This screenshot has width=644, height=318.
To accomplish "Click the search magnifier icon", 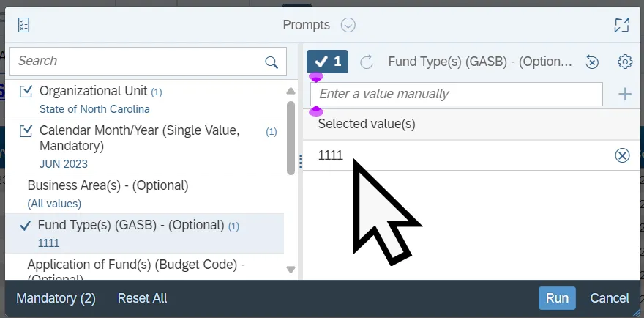I will point(272,62).
